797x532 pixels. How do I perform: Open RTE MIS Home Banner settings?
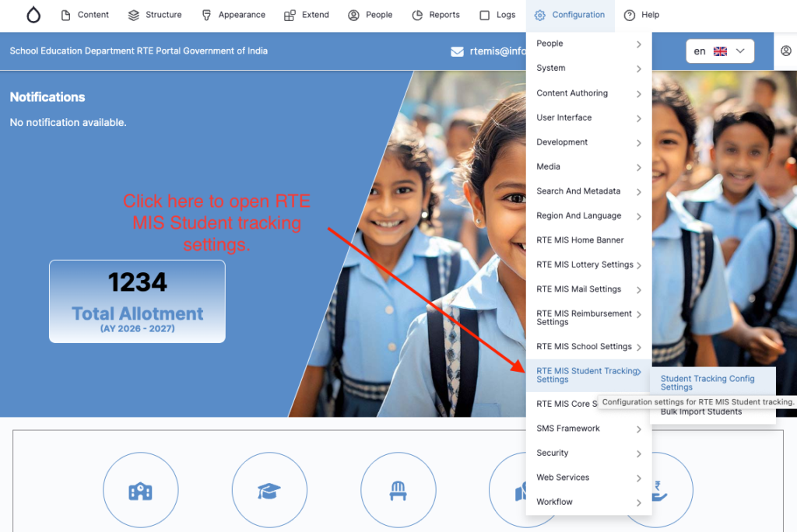coord(580,240)
